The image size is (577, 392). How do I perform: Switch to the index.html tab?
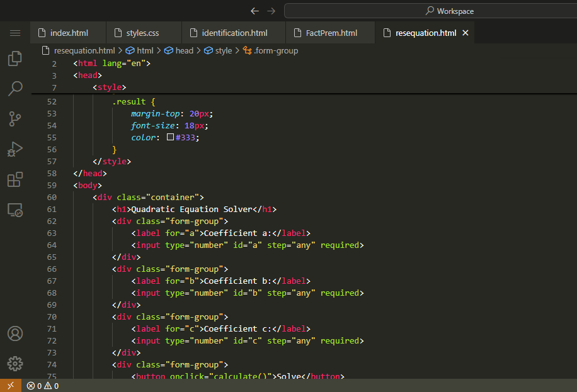click(x=69, y=33)
